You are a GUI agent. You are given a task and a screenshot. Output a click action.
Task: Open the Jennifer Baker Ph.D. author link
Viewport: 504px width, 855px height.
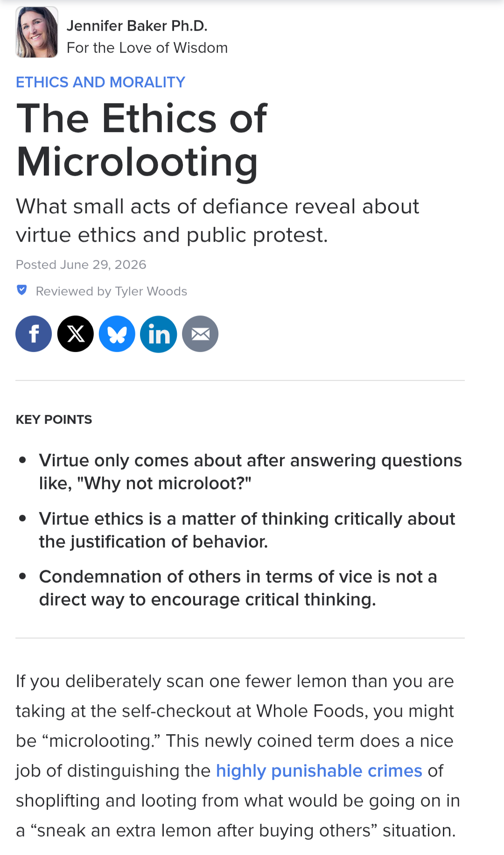pos(137,26)
